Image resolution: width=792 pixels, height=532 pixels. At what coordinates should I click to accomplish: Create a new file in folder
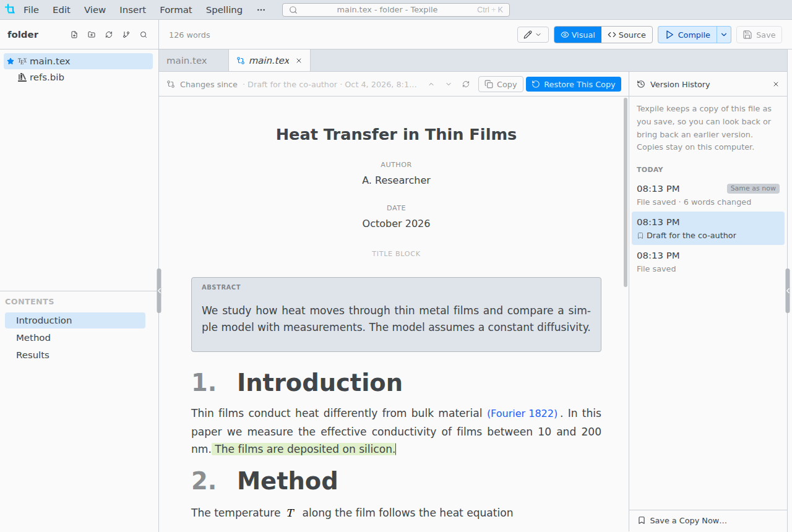[x=74, y=35]
